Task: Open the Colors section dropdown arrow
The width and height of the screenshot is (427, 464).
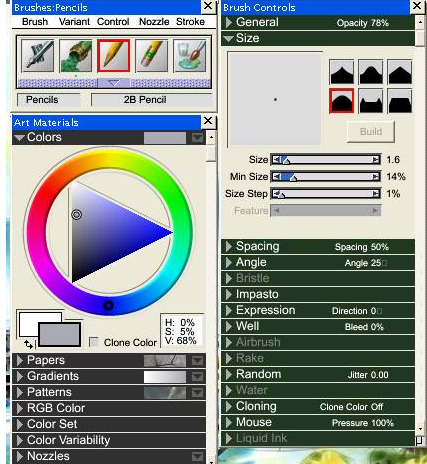Action: tap(197, 137)
